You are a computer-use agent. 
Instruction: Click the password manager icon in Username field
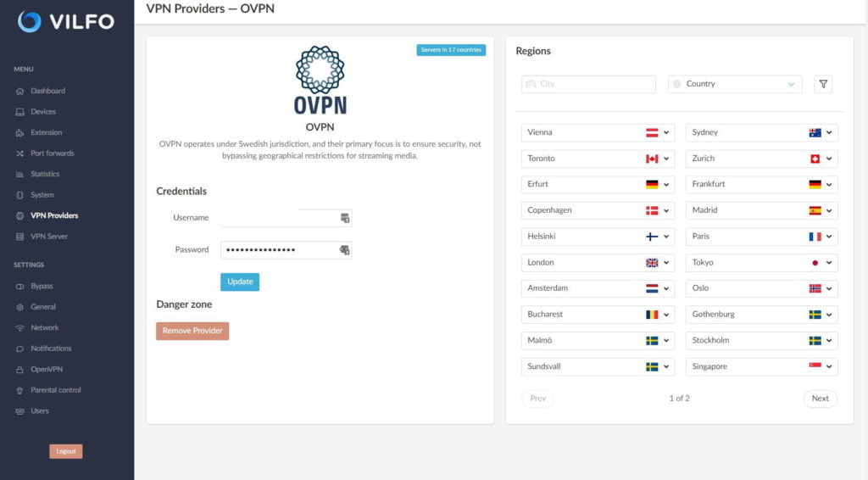345,218
